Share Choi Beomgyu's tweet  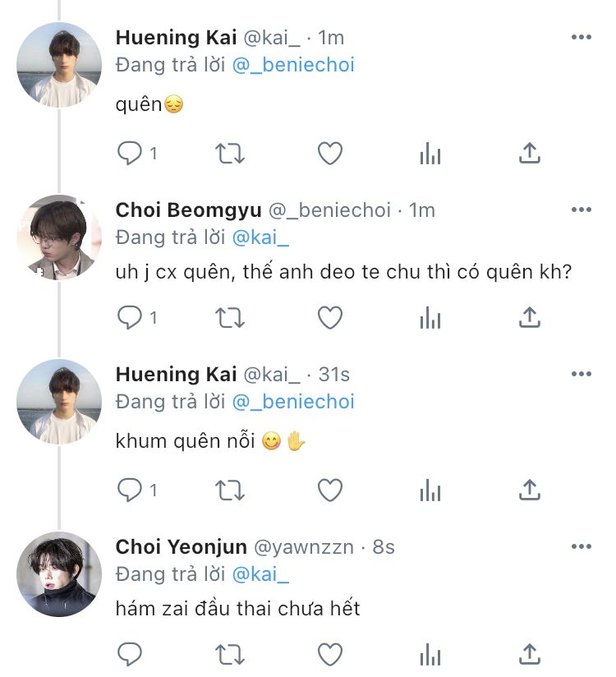(531, 317)
